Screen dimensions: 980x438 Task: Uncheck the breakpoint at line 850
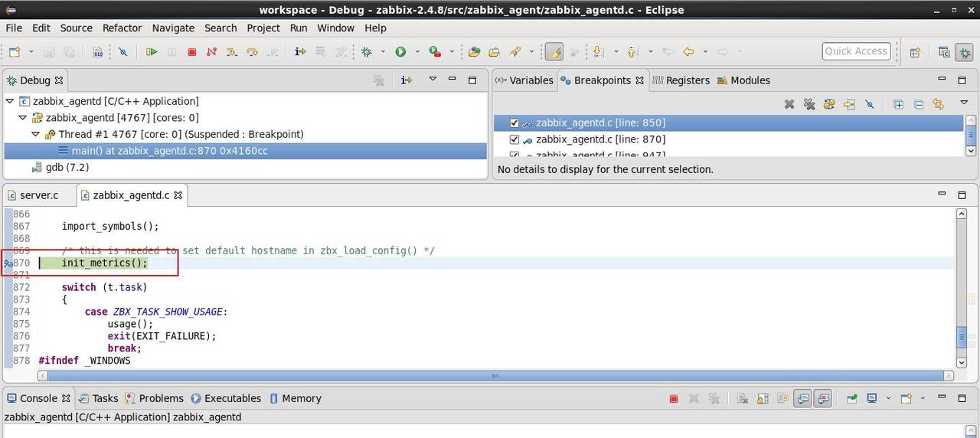[514, 123]
